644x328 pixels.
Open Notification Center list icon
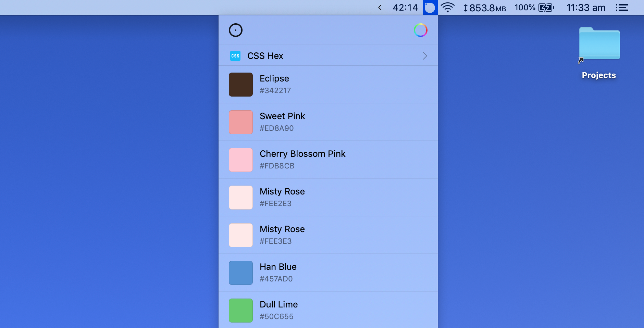pos(622,8)
